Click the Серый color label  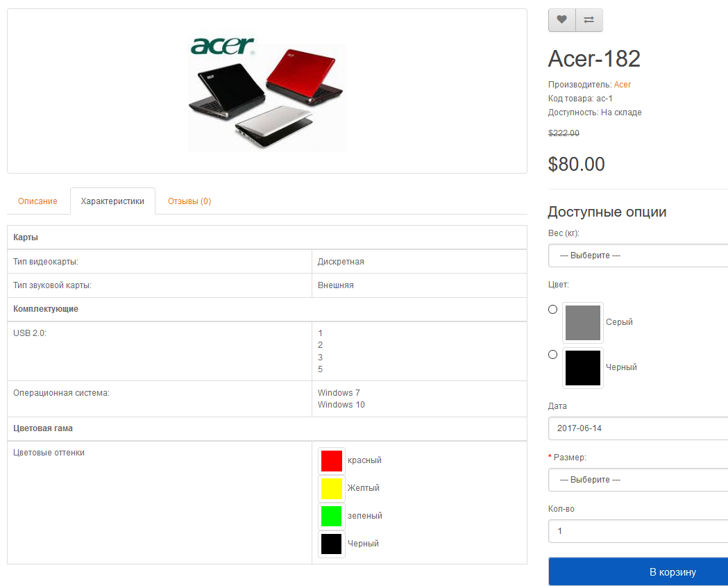pos(619,321)
